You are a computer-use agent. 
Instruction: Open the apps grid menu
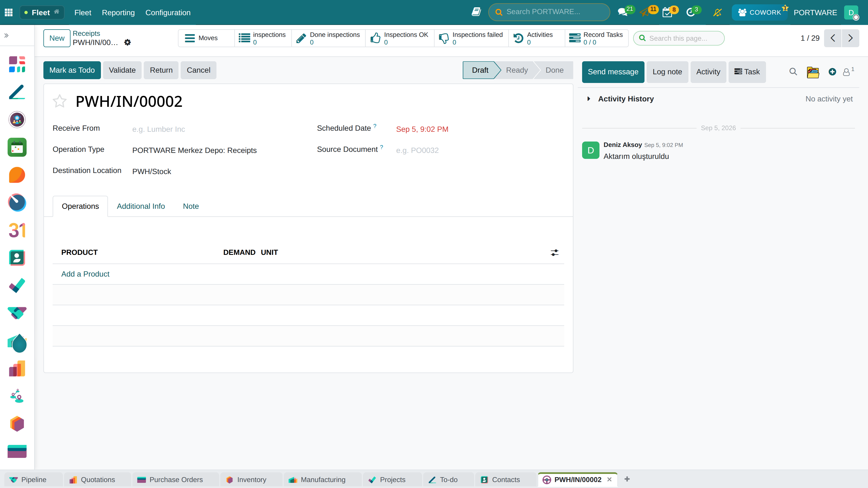pos(9,12)
